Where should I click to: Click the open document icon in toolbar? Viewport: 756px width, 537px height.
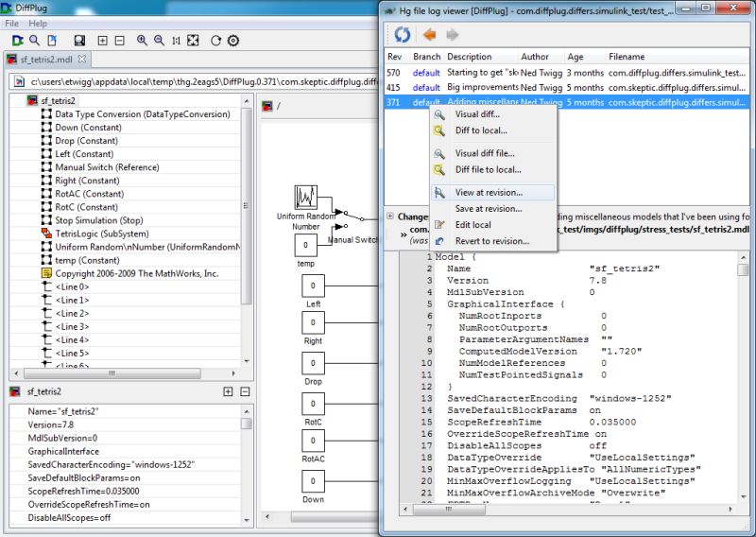pyautogui.click(x=52, y=41)
